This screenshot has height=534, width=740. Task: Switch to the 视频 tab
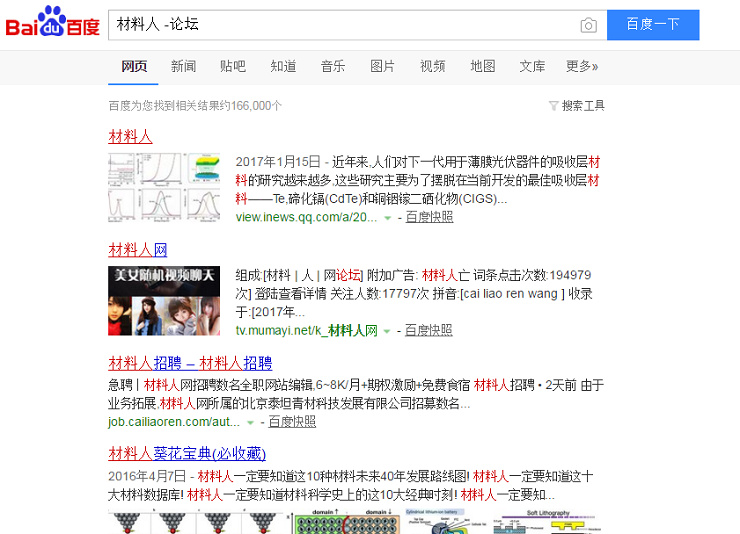433,66
